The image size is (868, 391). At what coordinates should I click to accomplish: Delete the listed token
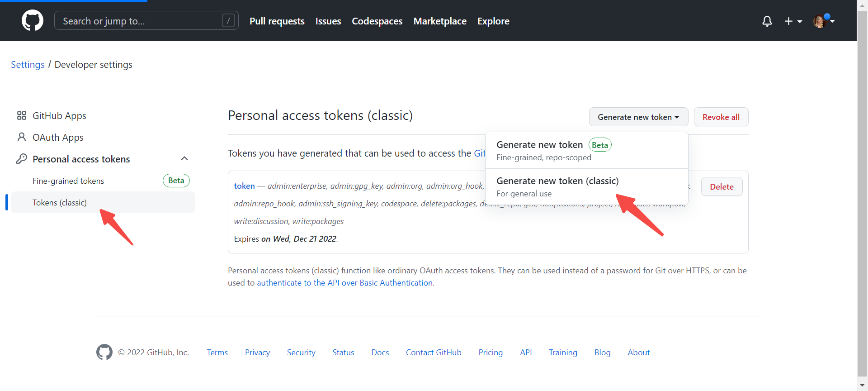point(722,186)
